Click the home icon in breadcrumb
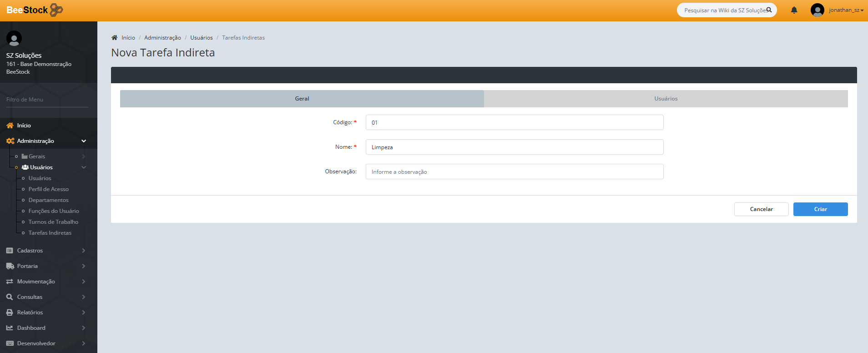Screen dimensions: 868x353 (115, 38)
